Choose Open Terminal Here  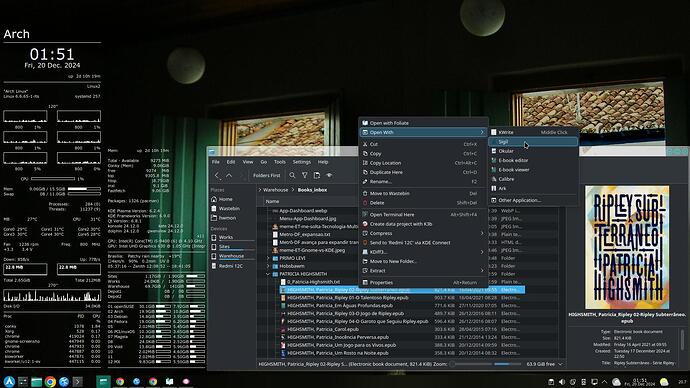423,214
